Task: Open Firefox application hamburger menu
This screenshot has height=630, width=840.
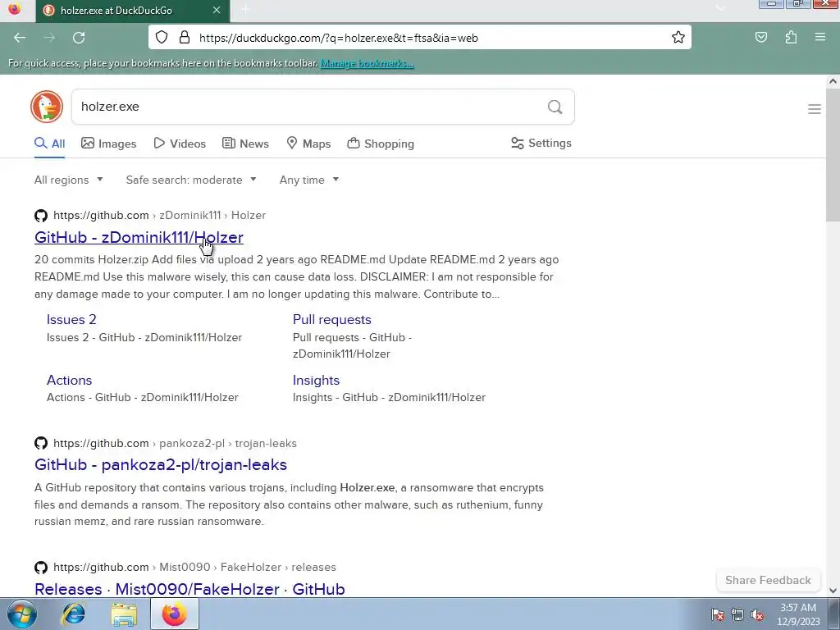Action: [x=820, y=38]
